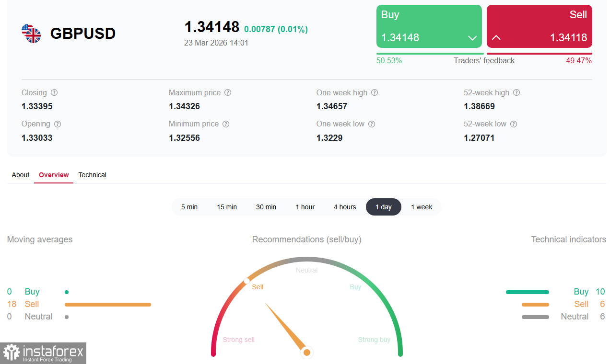Click the green Buy button
This screenshot has width=610, height=364.
coord(429,26)
